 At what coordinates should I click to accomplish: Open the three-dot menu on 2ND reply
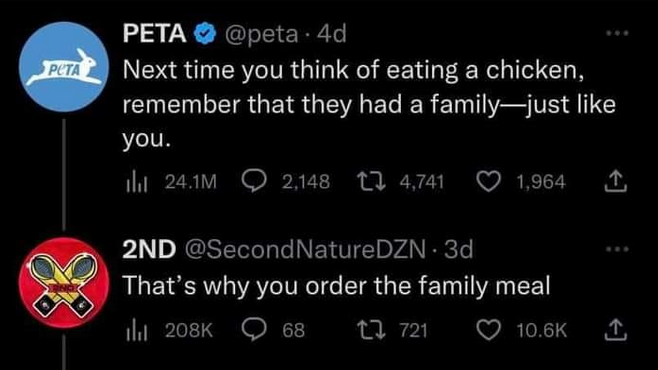[617, 249]
